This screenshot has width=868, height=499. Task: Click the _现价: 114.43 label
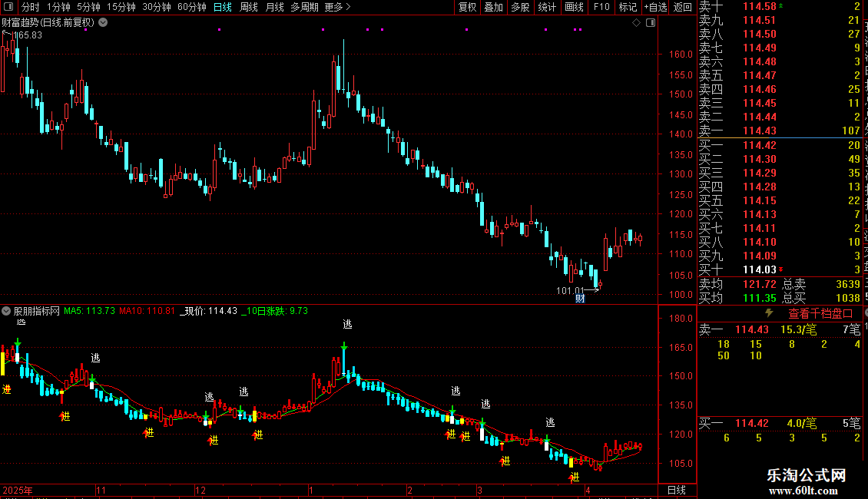[x=209, y=311]
